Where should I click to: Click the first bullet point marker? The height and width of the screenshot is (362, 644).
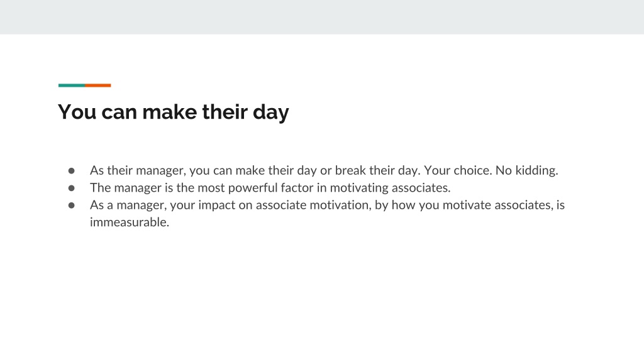[x=72, y=170]
